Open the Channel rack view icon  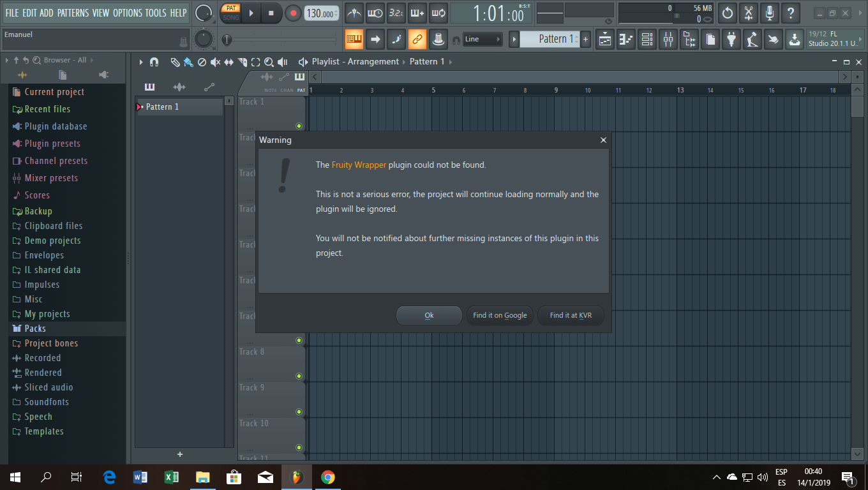647,39
